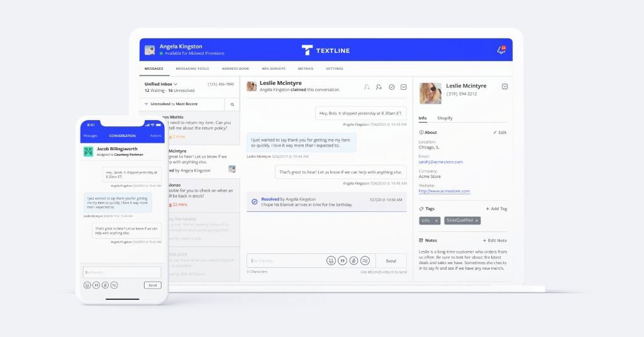Click the Textline logo in header
Viewport: 644px width, 337px height.
point(326,50)
